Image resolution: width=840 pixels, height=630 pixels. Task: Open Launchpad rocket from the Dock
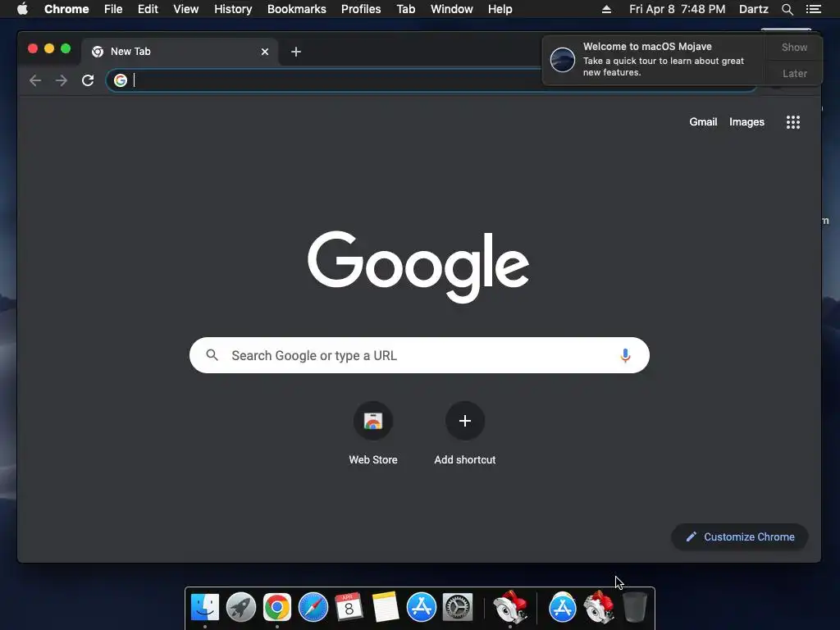pyautogui.click(x=241, y=608)
